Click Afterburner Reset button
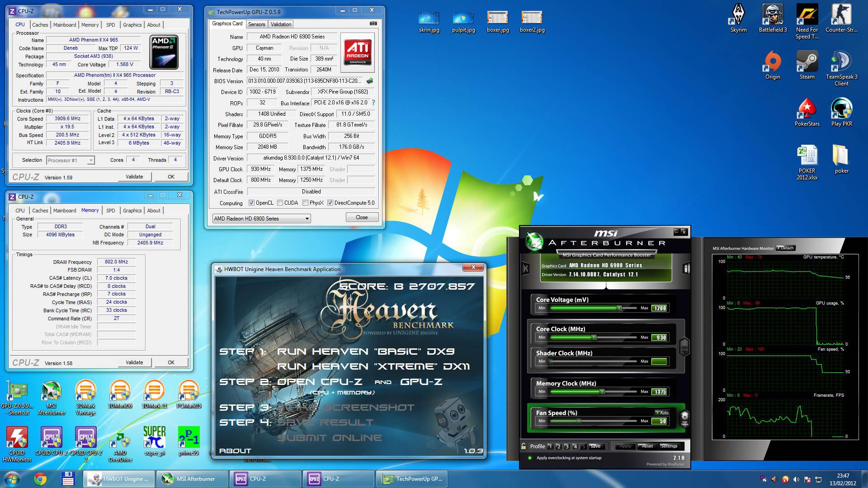The image size is (868, 488). click(647, 446)
